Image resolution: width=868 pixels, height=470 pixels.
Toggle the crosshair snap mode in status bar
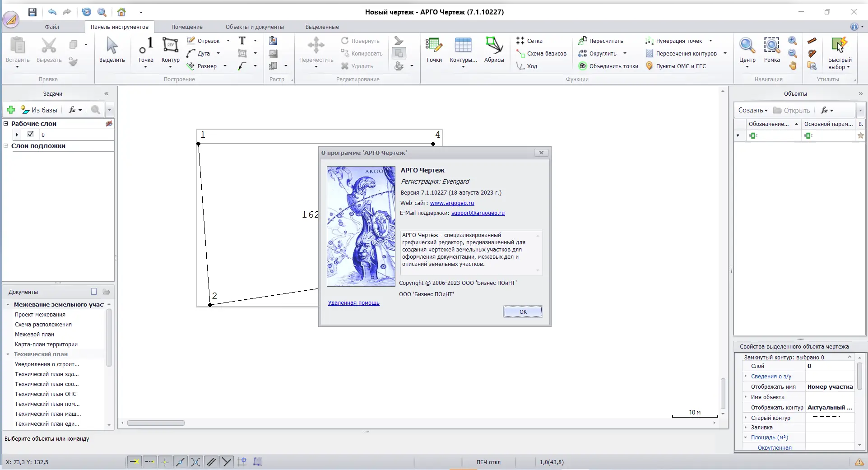point(165,461)
